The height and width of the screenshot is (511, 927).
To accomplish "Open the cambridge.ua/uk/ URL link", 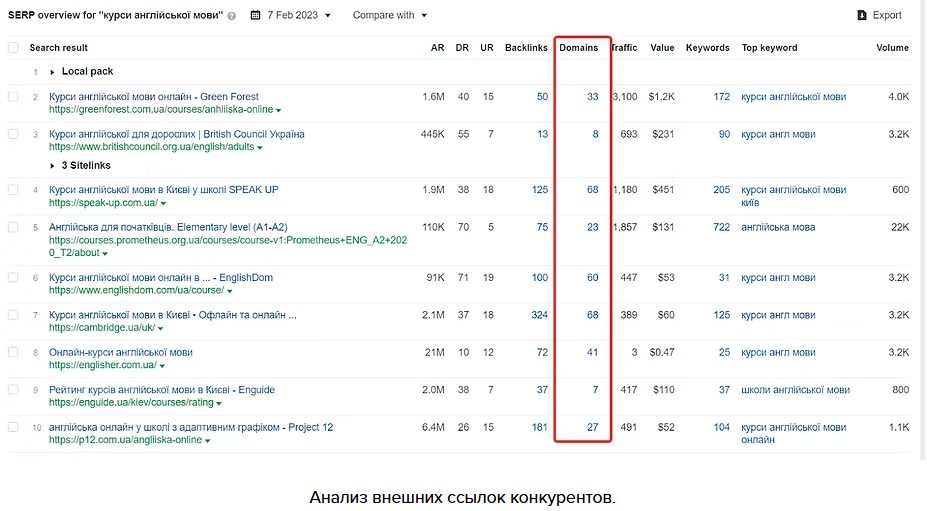I will [101, 328].
